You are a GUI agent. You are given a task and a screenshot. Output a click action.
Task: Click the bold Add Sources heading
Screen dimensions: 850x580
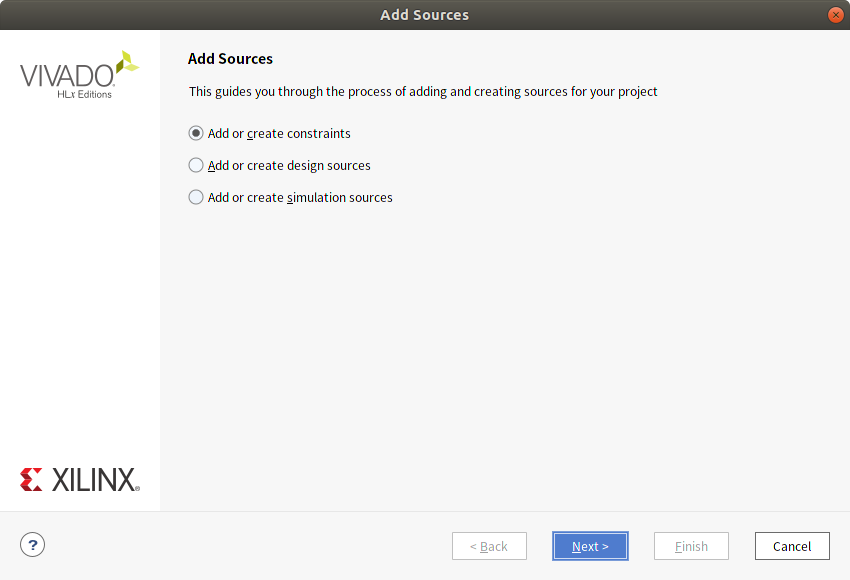click(x=230, y=59)
